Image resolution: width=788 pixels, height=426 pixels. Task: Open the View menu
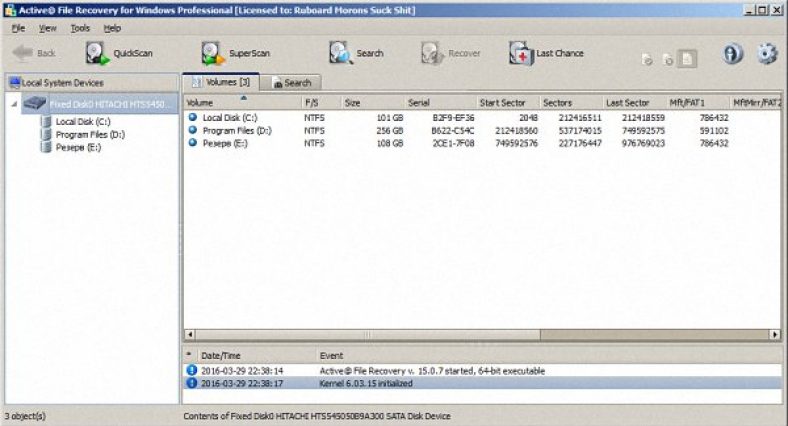[x=48, y=28]
